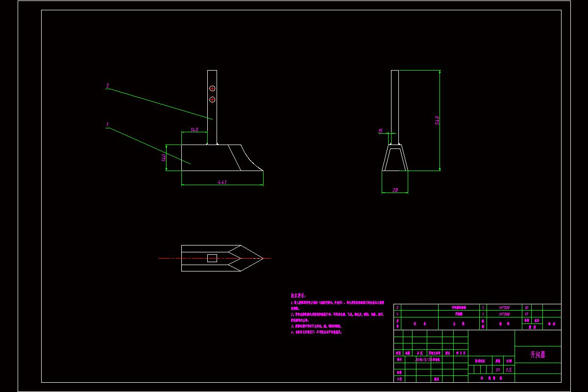The width and height of the screenshot is (588, 392).
Task: Select the red circle hole on the shank
Action: click(212, 88)
